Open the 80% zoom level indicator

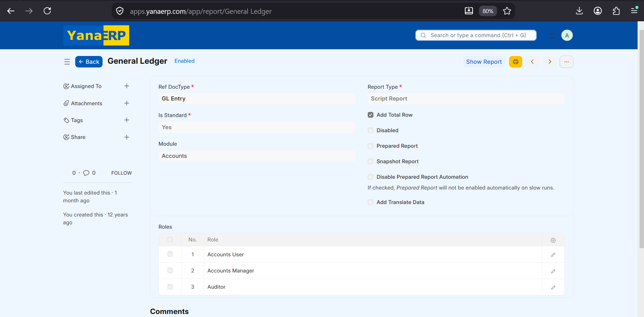click(x=488, y=11)
